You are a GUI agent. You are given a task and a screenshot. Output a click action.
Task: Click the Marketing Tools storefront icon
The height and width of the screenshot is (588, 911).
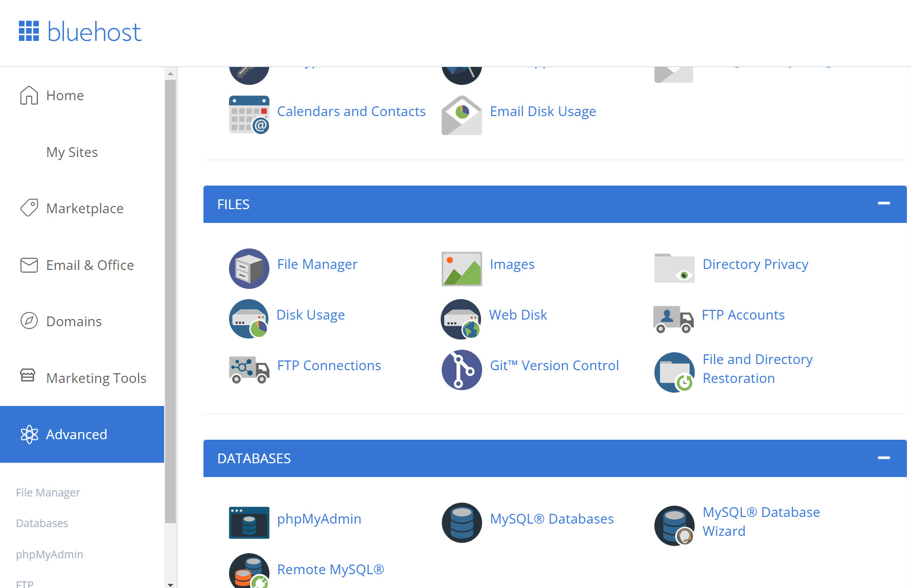(28, 375)
